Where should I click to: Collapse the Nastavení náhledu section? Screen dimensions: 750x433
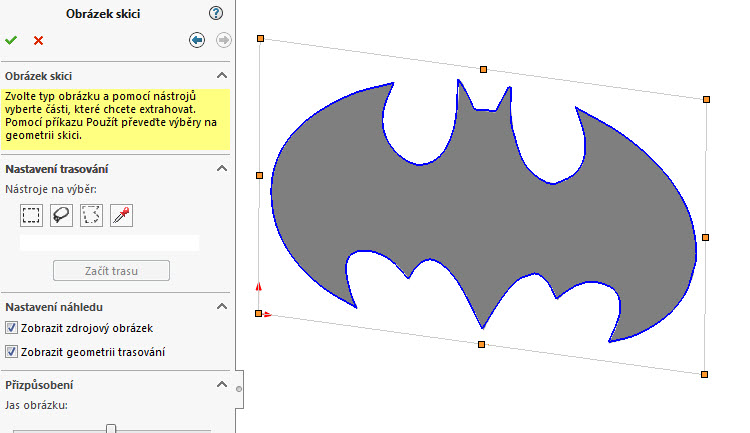click(x=221, y=306)
